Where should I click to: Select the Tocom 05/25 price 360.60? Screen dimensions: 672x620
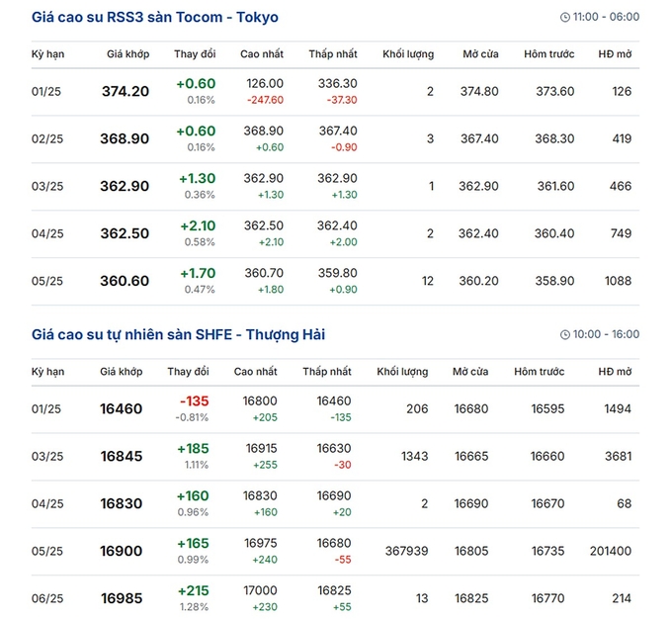(125, 281)
